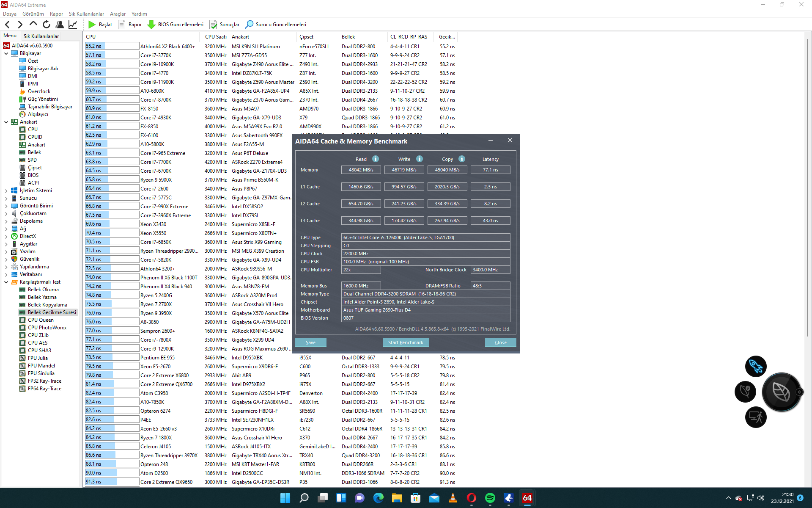Expand the Yazılım tree node
The image size is (812, 508).
click(x=6, y=251)
